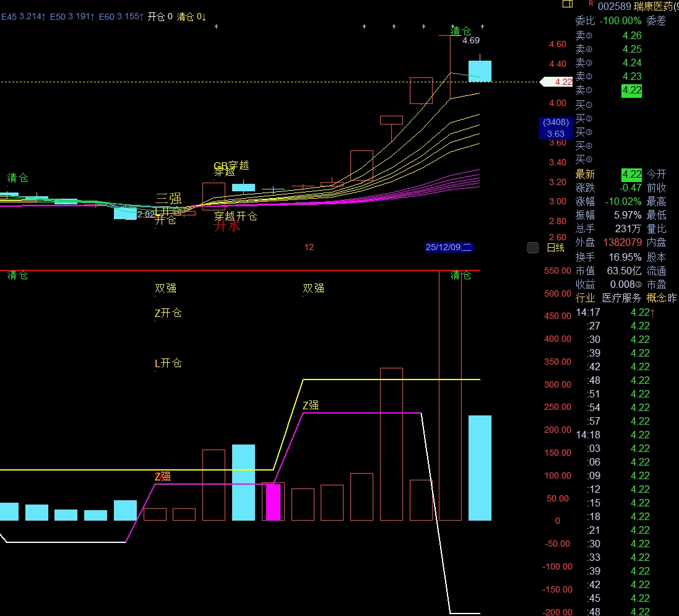
Task: Click the 换手 value 16.95%
Action: (625, 257)
